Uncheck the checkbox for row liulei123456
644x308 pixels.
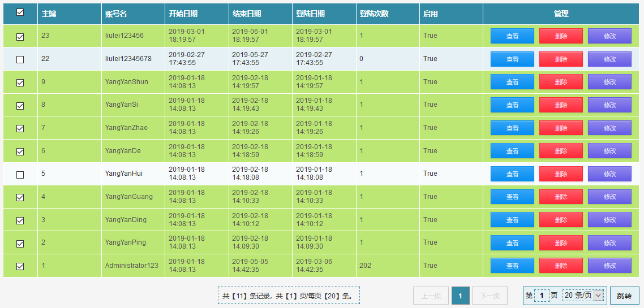[x=20, y=37]
